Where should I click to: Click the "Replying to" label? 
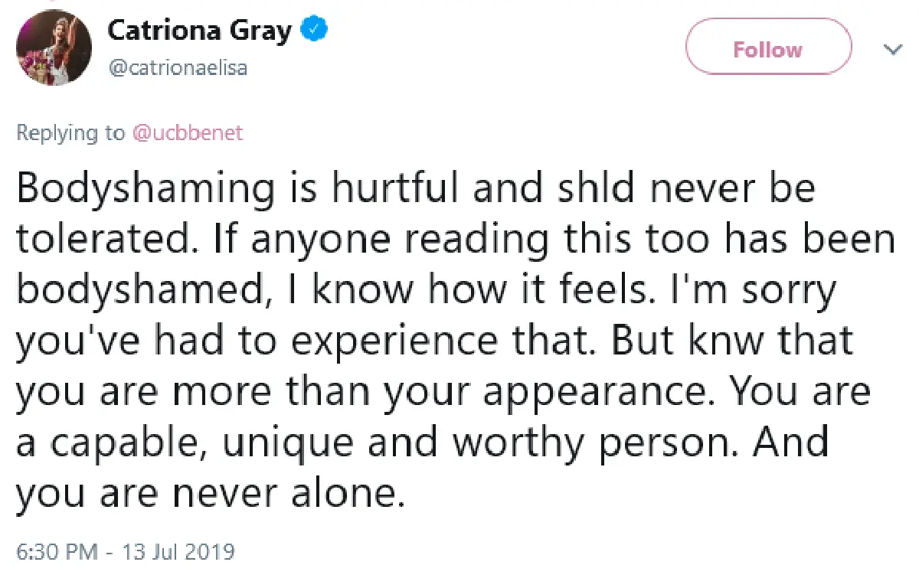pyautogui.click(x=70, y=133)
